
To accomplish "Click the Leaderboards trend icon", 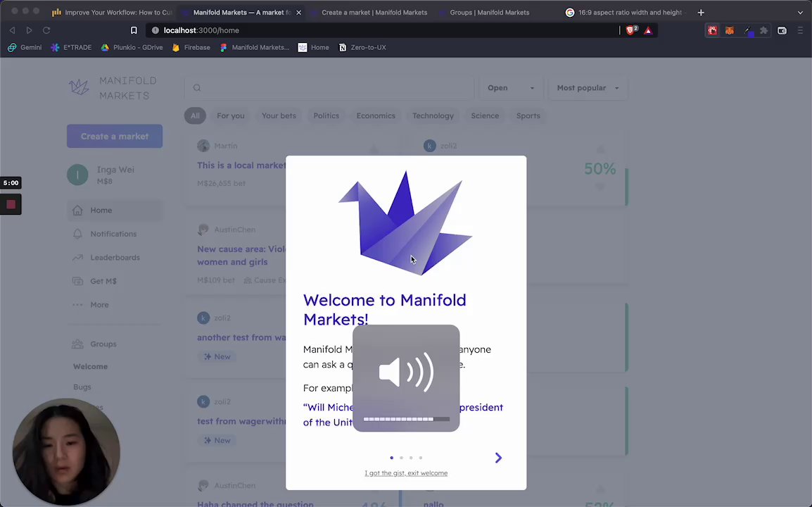I will pyautogui.click(x=77, y=257).
